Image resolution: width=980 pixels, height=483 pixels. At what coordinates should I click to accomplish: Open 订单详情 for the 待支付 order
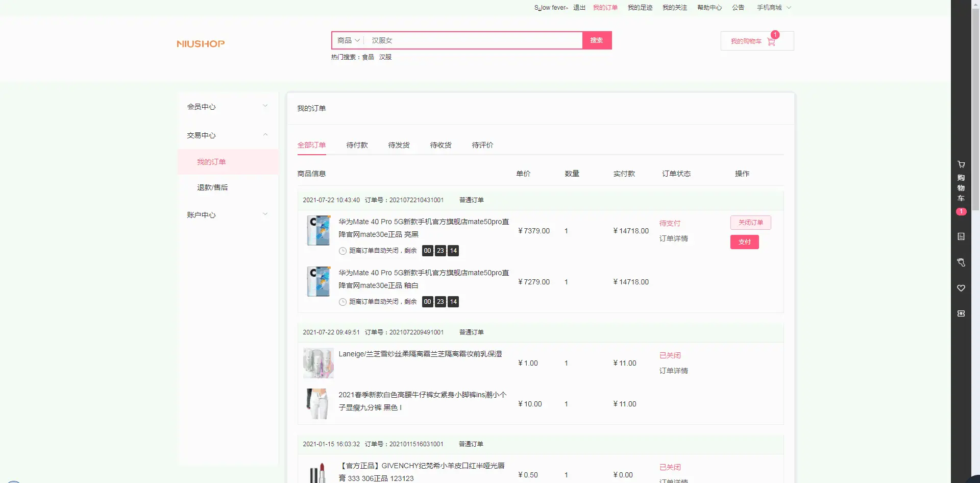pyautogui.click(x=673, y=238)
